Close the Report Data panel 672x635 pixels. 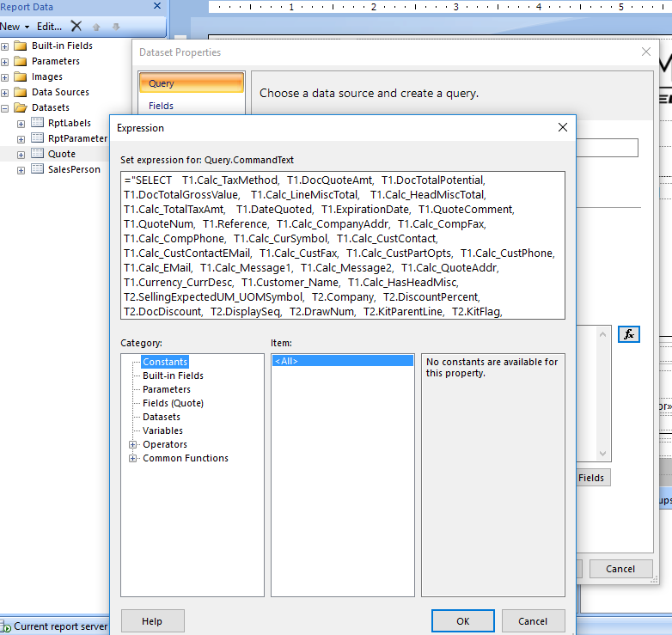(157, 6)
